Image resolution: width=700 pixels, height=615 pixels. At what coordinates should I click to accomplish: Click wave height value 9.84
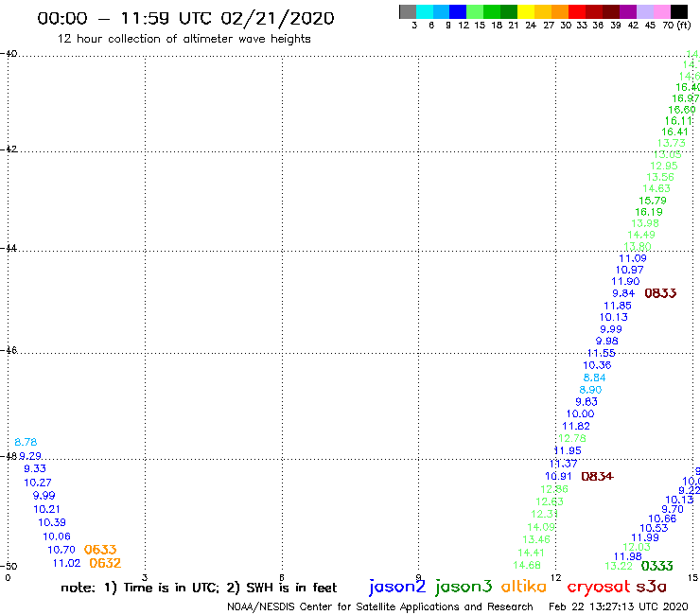623,293
